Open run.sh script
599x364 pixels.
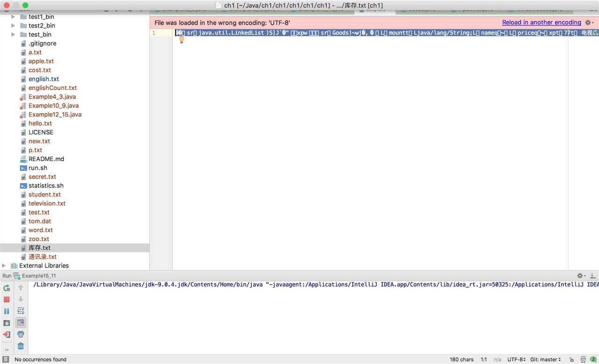[38, 168]
